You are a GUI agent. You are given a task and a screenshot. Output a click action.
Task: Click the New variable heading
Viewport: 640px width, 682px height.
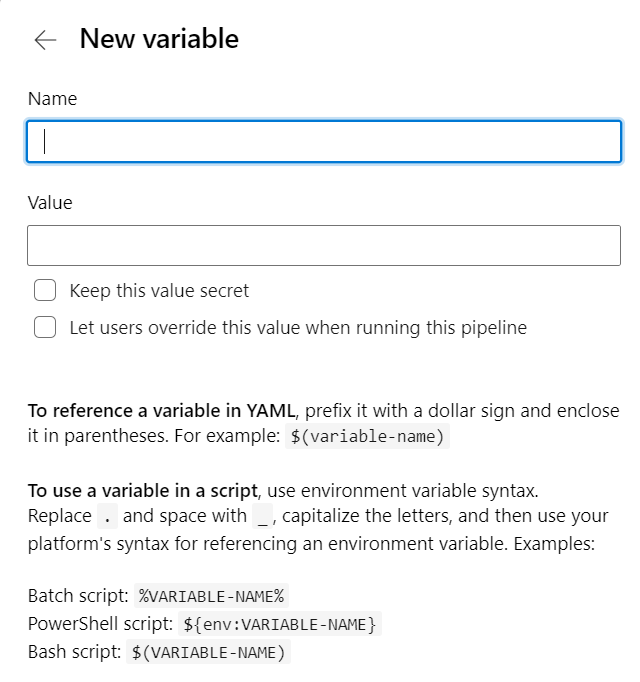159,38
